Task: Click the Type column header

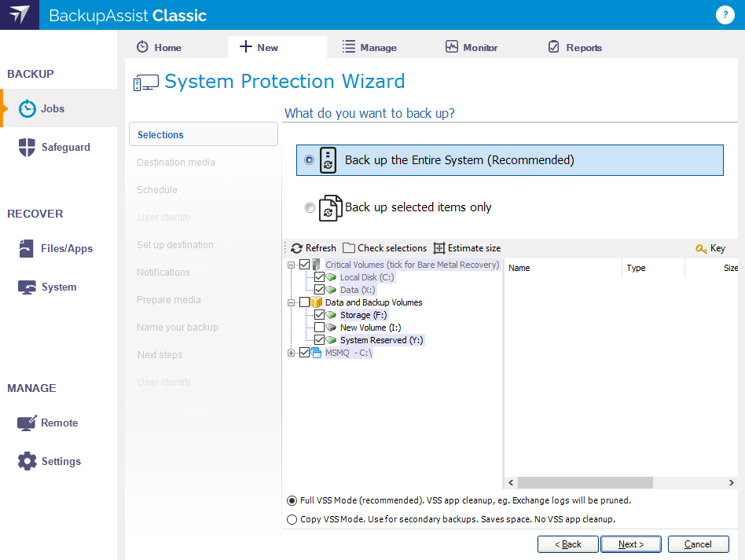Action: point(653,268)
